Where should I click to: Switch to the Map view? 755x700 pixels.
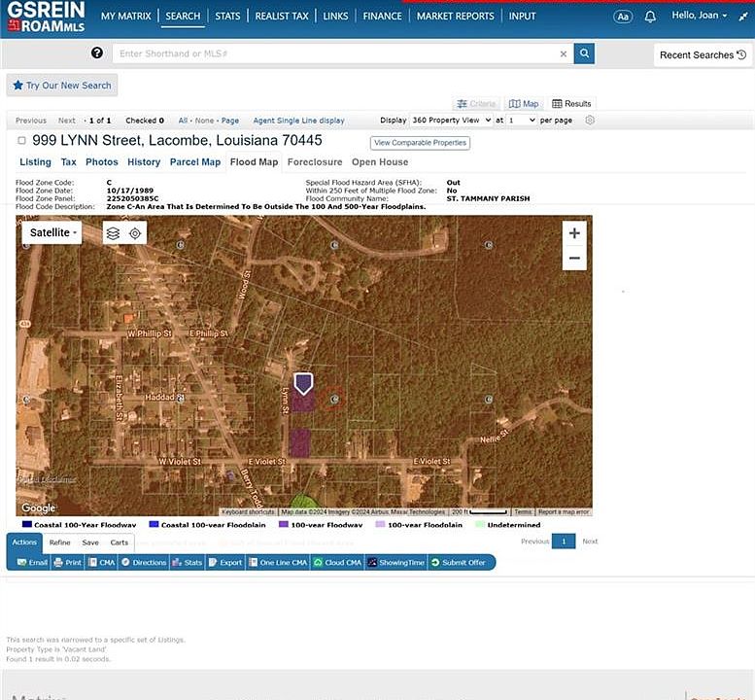524,104
